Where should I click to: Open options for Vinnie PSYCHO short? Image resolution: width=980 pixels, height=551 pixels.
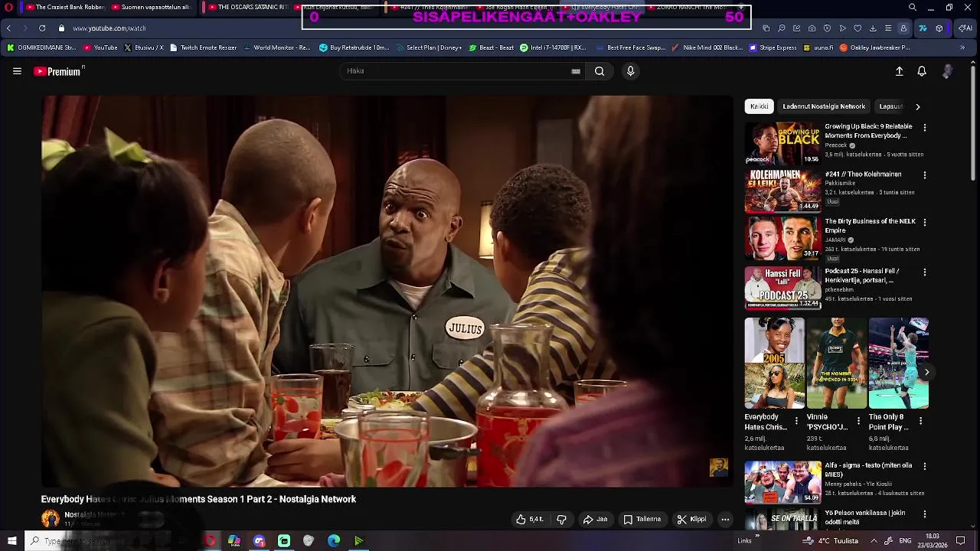(x=858, y=421)
